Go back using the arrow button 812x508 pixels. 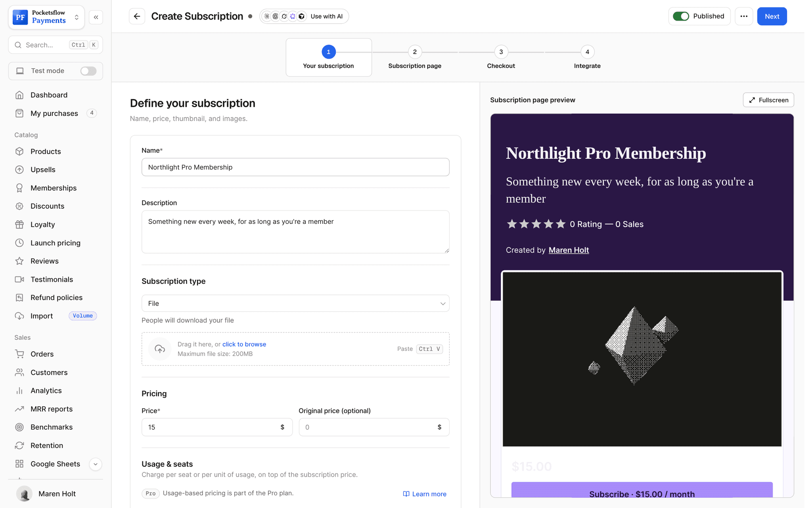click(x=137, y=16)
